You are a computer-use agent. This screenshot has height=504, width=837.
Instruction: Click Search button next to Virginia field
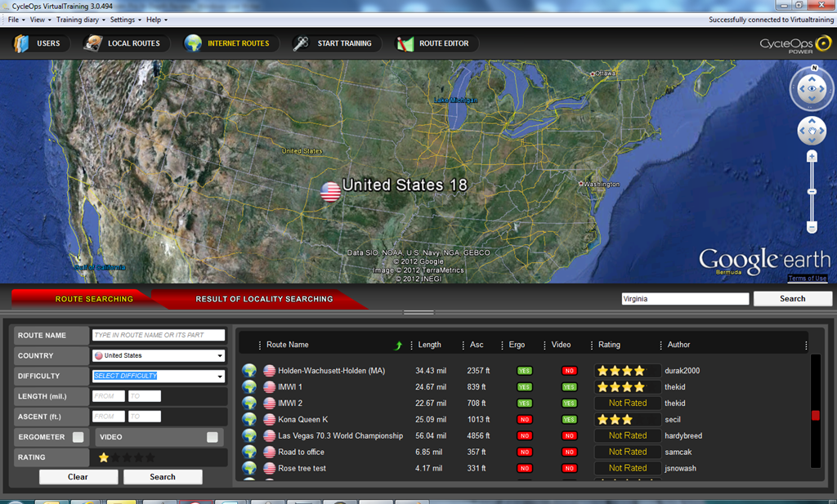coord(792,299)
